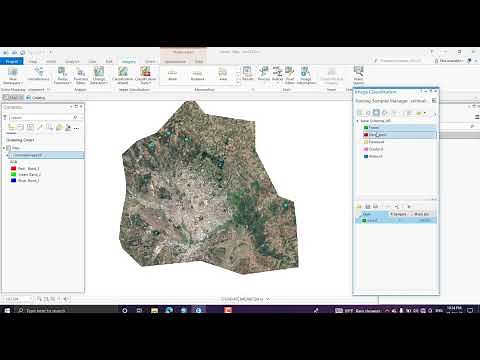Click the highlighted tool in Training Samples toolbar
The image size is (480, 360).
click(376, 113)
